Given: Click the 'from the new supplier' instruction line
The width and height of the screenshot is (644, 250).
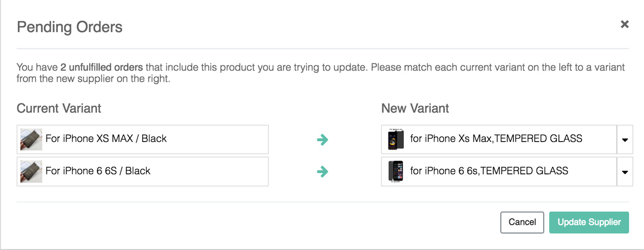Looking at the screenshot, I should point(93,79).
